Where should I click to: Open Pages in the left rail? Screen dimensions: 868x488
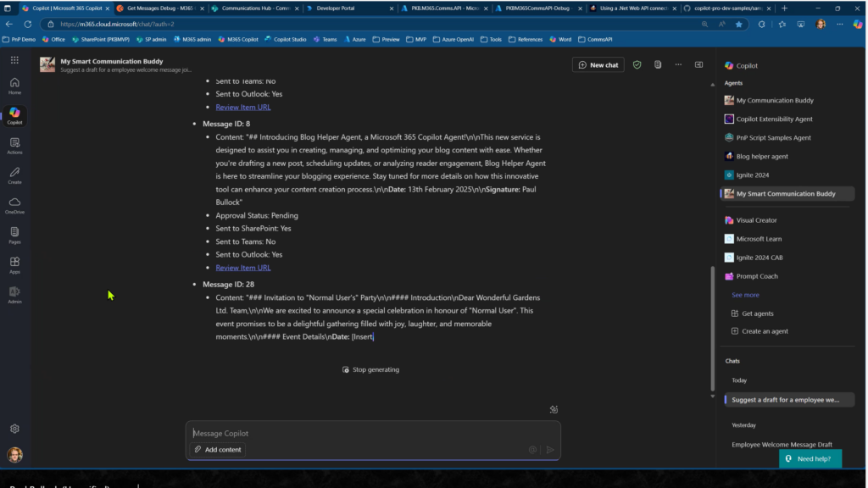[14, 236]
